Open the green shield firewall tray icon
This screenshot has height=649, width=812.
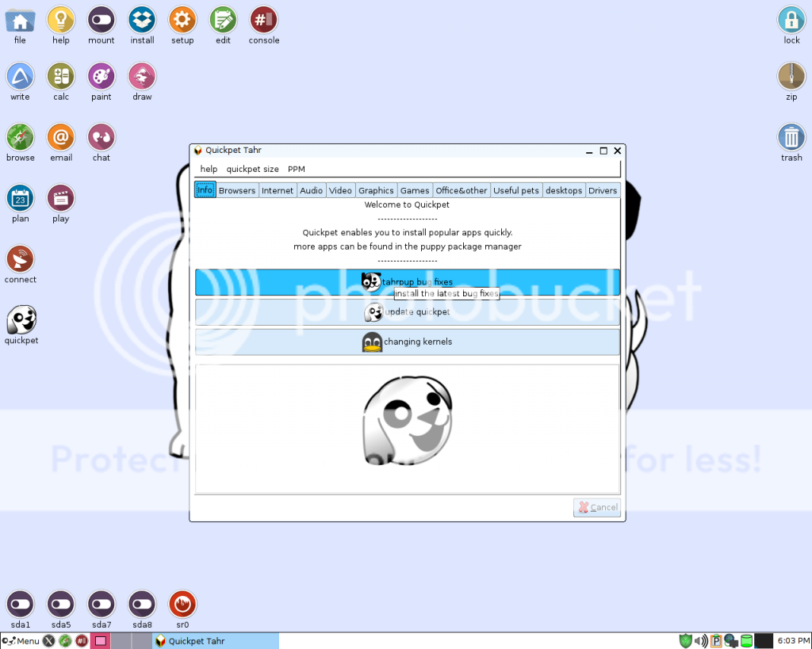pyautogui.click(x=685, y=640)
